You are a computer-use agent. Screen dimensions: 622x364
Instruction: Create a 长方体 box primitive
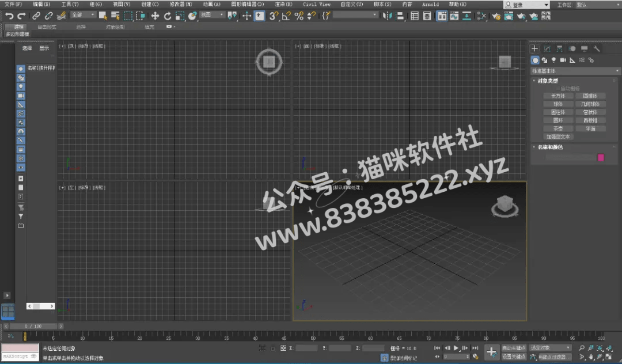coord(558,96)
